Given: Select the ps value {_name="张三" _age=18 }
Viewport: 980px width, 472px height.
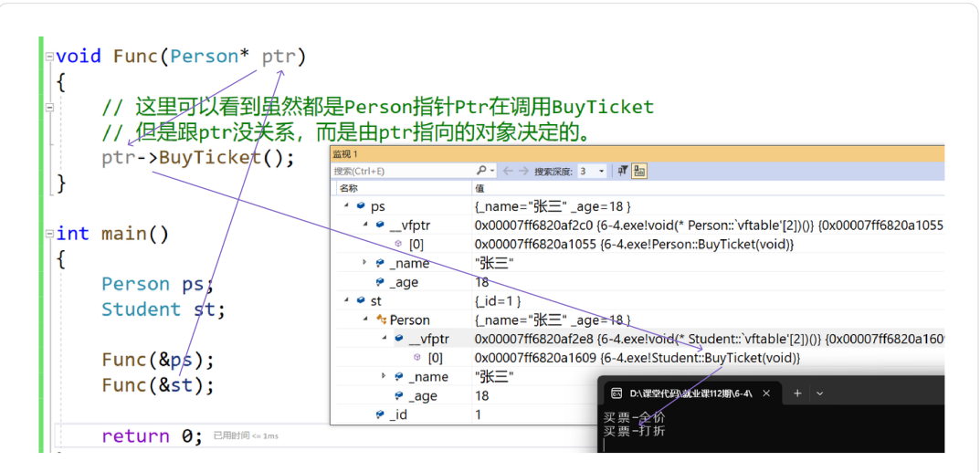Looking at the screenshot, I should (x=553, y=205).
